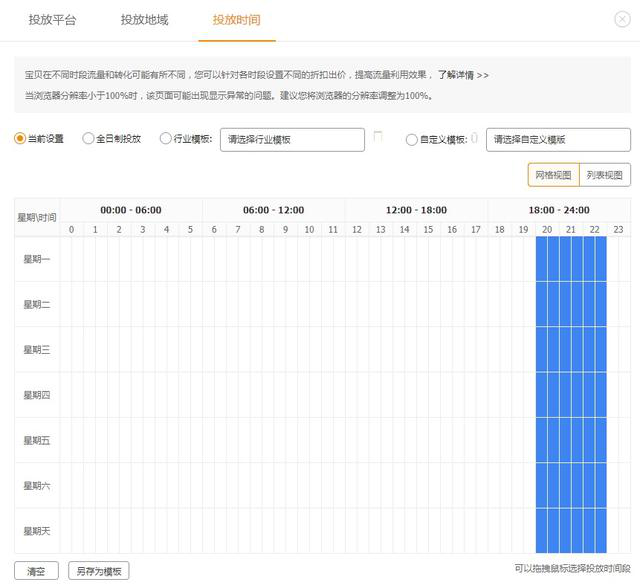Click the 06:00 - 12:00 time range header
The height and width of the screenshot is (588, 640).
pyautogui.click(x=273, y=210)
